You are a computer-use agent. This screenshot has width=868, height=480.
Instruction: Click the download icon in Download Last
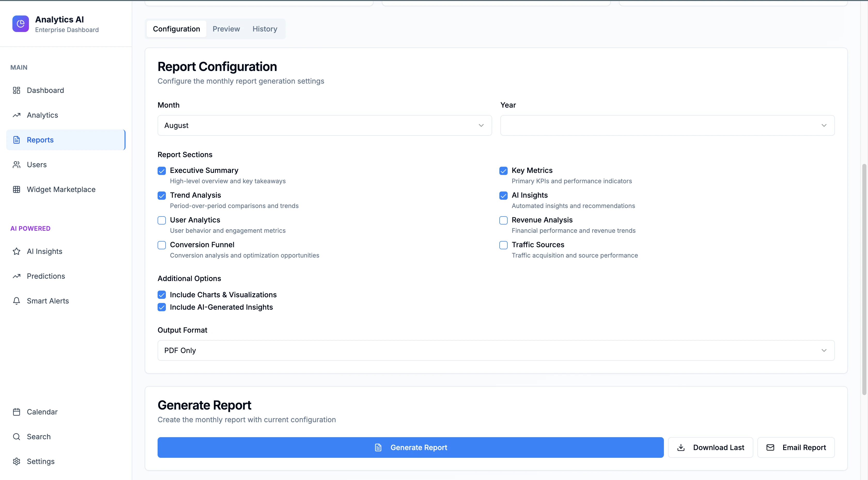(x=681, y=447)
